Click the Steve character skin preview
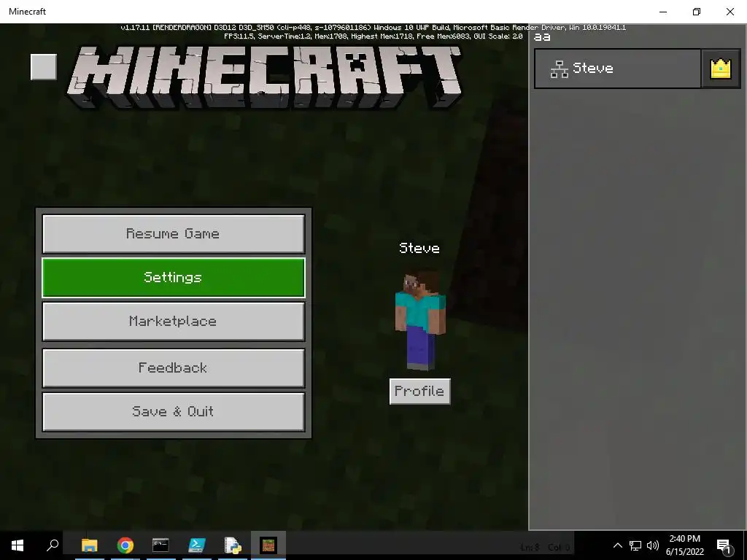The width and height of the screenshot is (747, 560). [420, 320]
